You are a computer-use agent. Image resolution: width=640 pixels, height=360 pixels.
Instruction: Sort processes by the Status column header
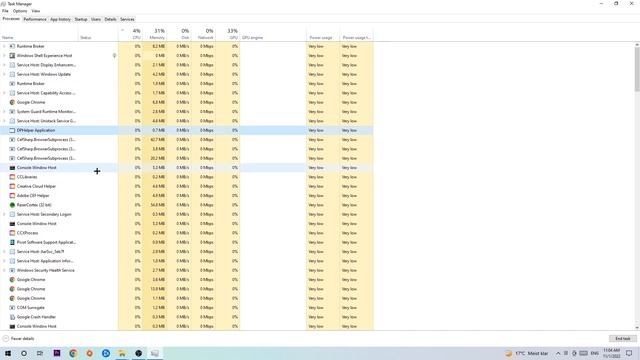[98, 34]
